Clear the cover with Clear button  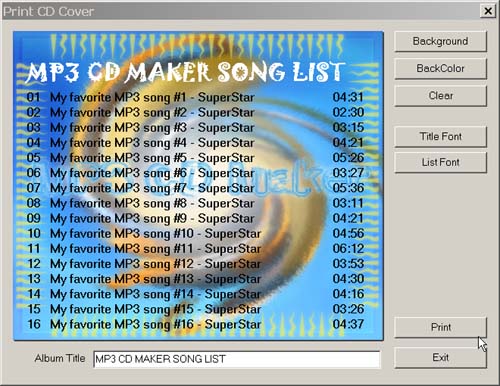click(440, 96)
